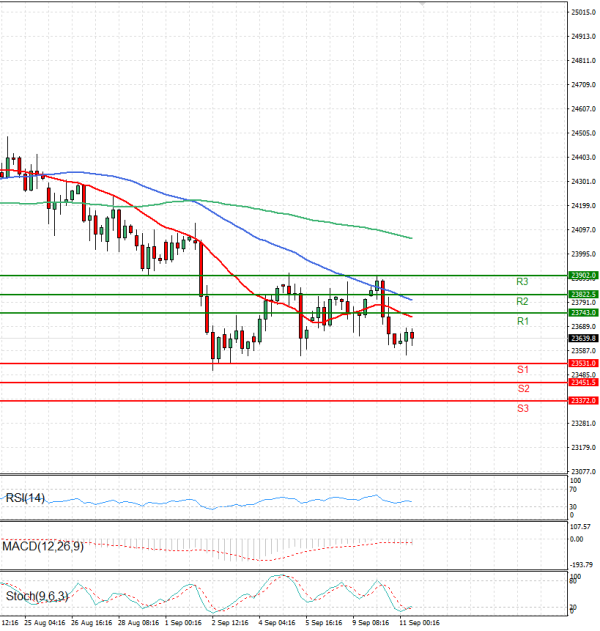Screen dimensions: 600x631
Task: Select the 23531.0 red price tag
Action: [583, 363]
